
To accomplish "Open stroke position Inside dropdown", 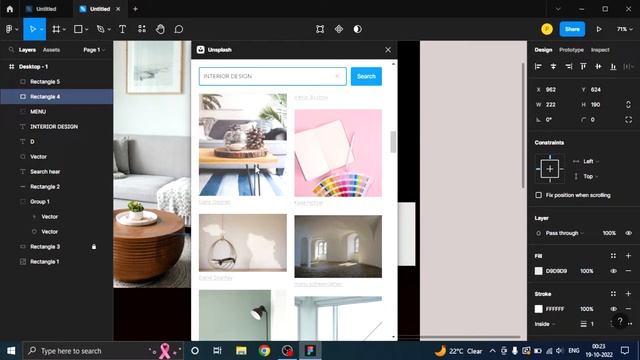I will pyautogui.click(x=545, y=324).
